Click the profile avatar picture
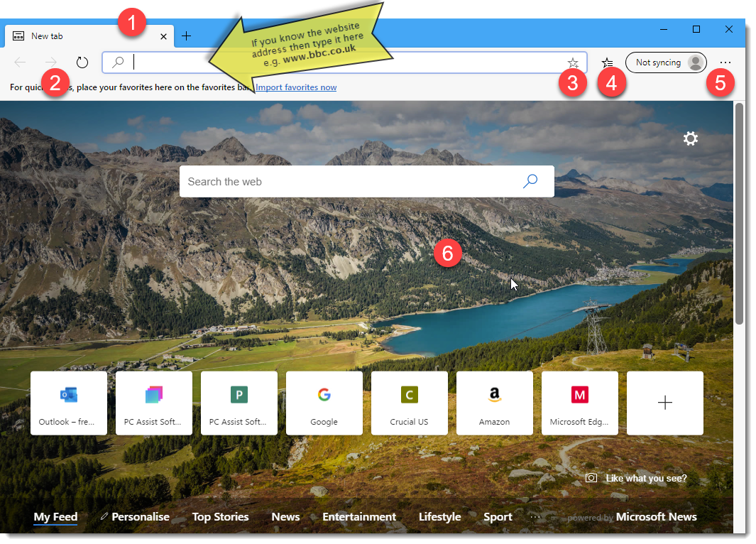The image size is (756, 544). tap(695, 62)
